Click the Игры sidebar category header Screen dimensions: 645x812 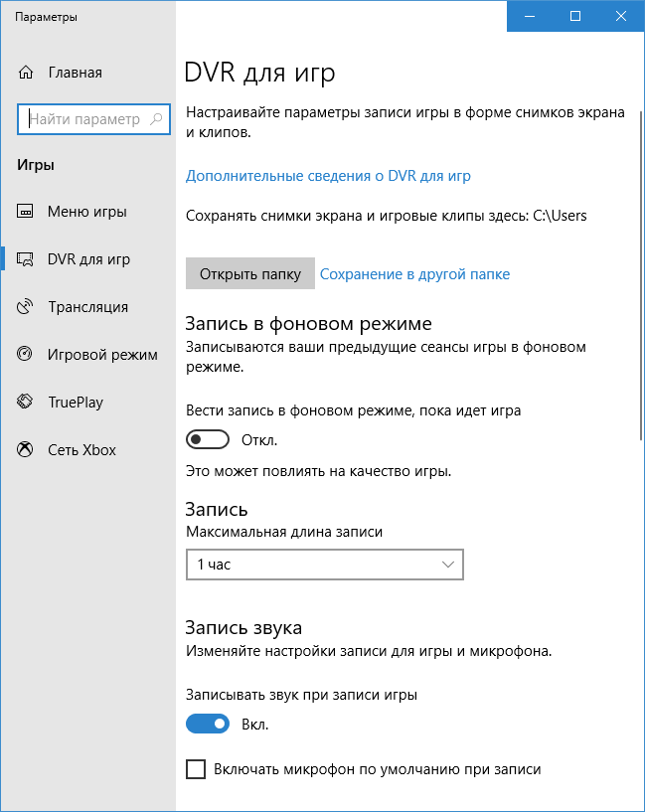pos(36,165)
